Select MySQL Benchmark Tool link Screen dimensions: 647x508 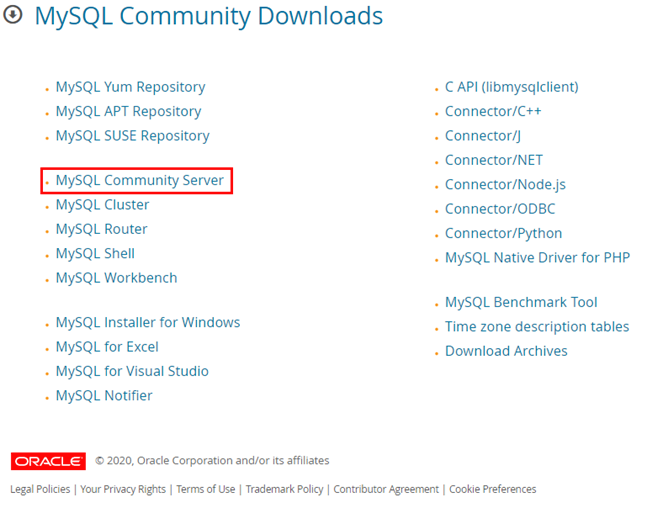click(x=521, y=302)
